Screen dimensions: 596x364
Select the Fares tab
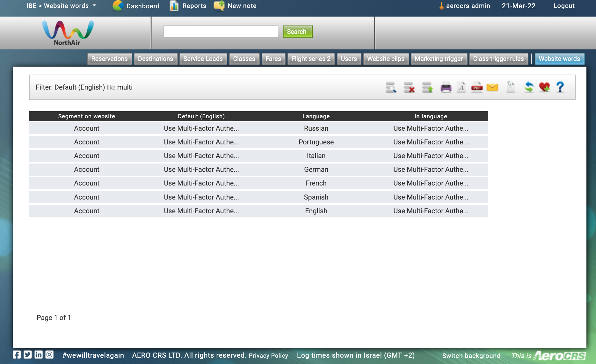(x=273, y=59)
